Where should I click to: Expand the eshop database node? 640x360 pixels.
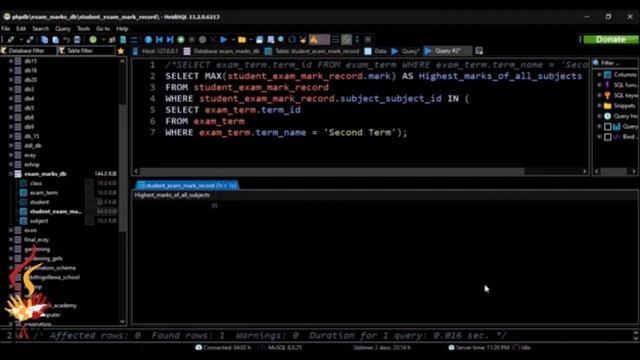click(11, 164)
